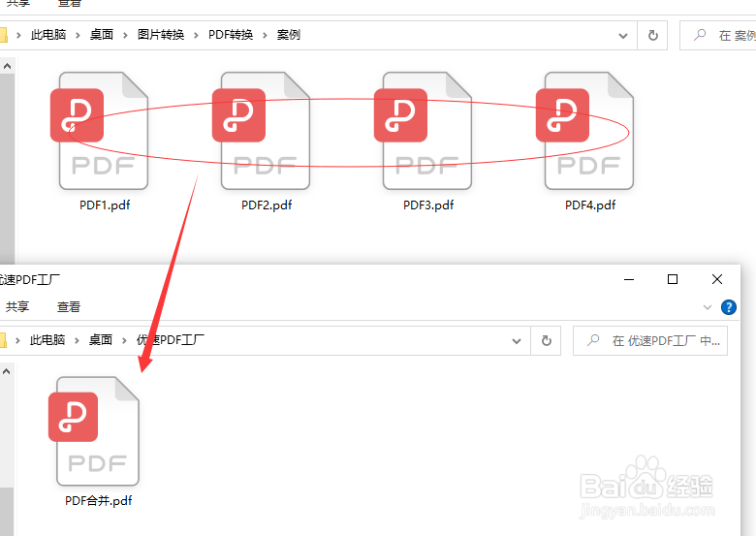Expand chevron after 桌面 in 案例 window

(125, 35)
